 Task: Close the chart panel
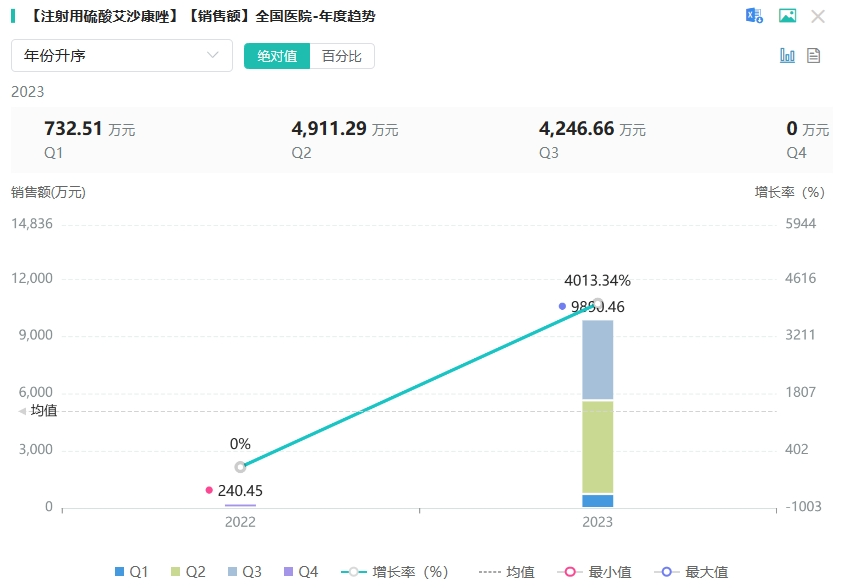tap(818, 16)
